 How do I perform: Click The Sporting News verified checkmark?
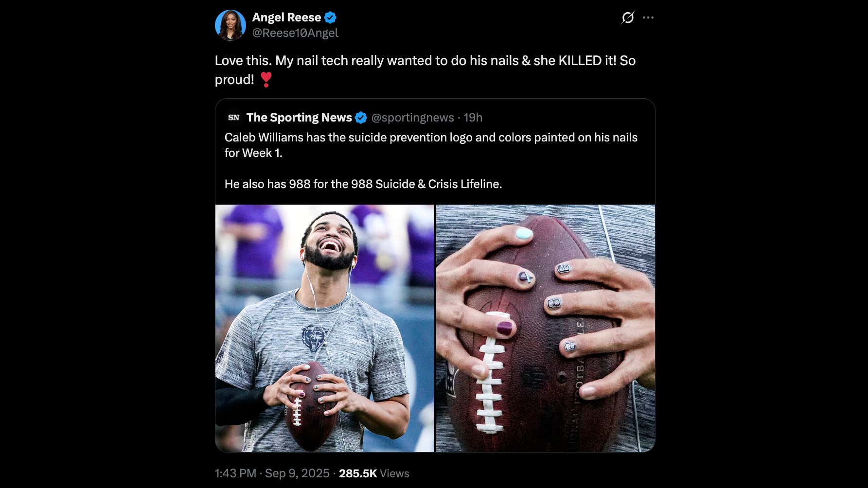(361, 117)
